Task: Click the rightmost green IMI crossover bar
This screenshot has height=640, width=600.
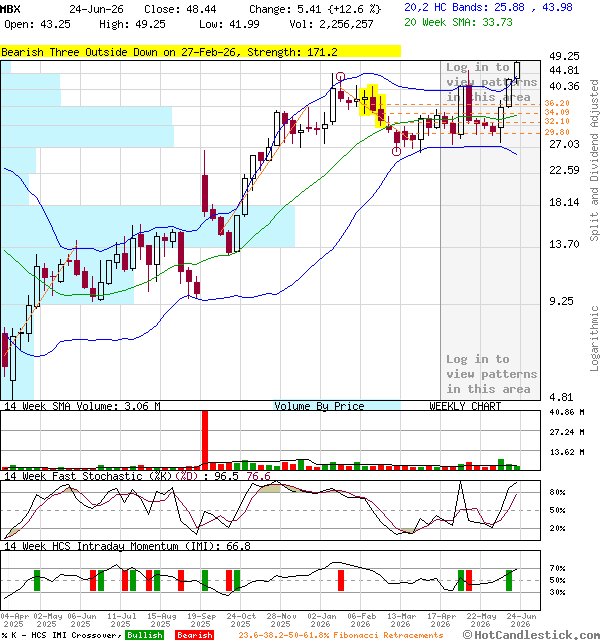Action: (509, 580)
